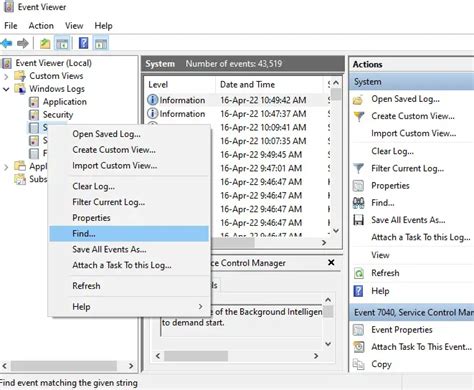Screen dimensions: 474x390
Task: Select the Security log in tree
Action: point(58,115)
